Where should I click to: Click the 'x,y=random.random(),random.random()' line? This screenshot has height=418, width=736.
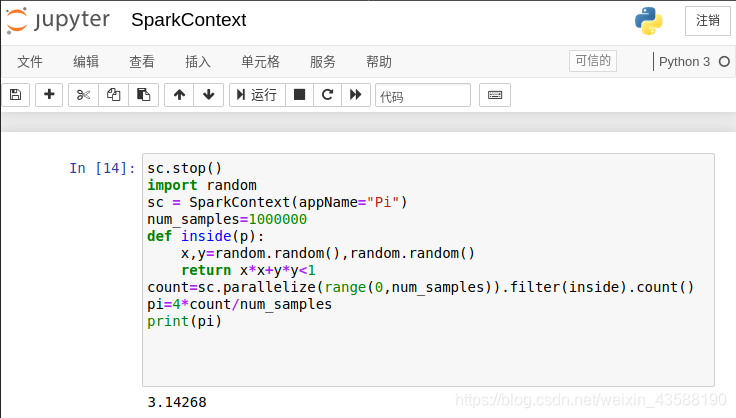328,253
